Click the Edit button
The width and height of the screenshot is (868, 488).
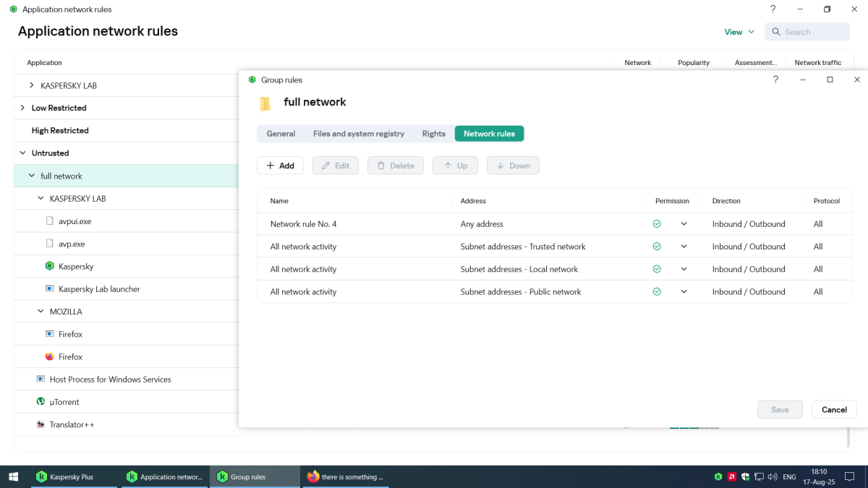336,166
